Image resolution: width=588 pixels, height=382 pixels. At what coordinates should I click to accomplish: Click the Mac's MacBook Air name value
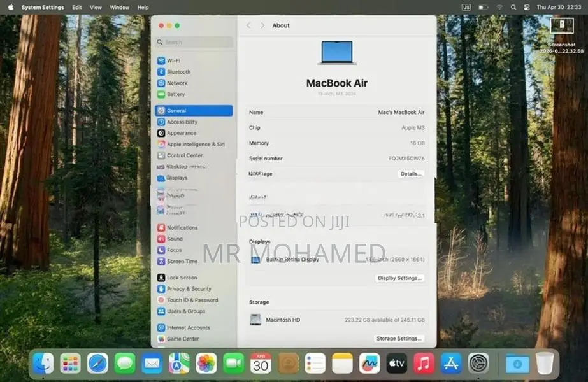(401, 113)
